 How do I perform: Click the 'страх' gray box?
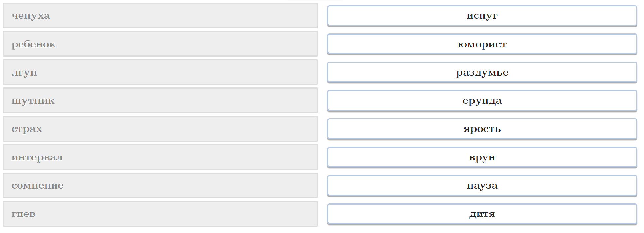point(160,129)
